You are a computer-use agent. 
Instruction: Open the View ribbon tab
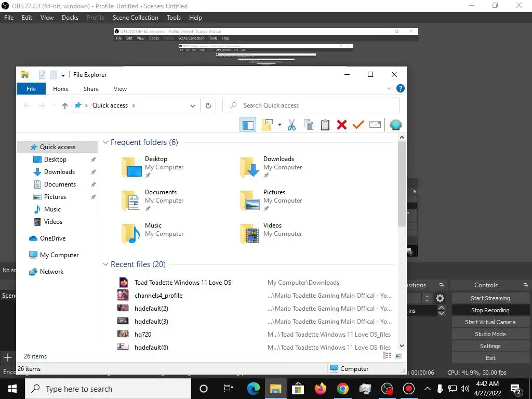coord(120,88)
